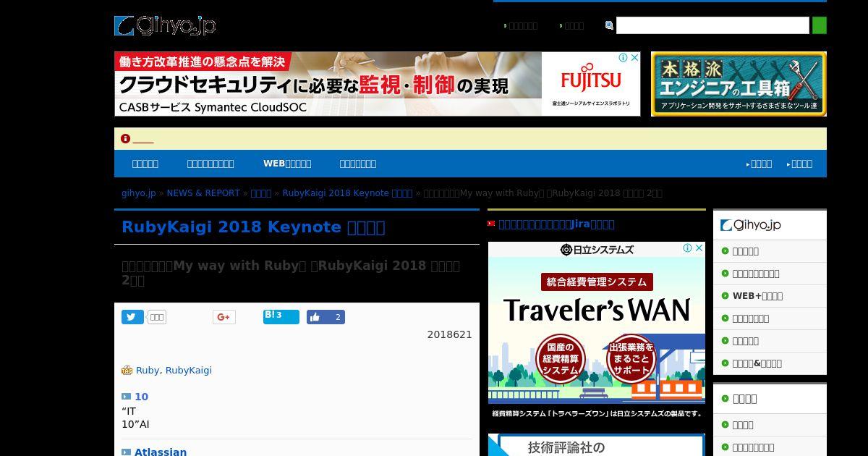This screenshot has width=868, height=456.
Task: Click the tweet count bubble next to Twitter
Action: point(157,317)
